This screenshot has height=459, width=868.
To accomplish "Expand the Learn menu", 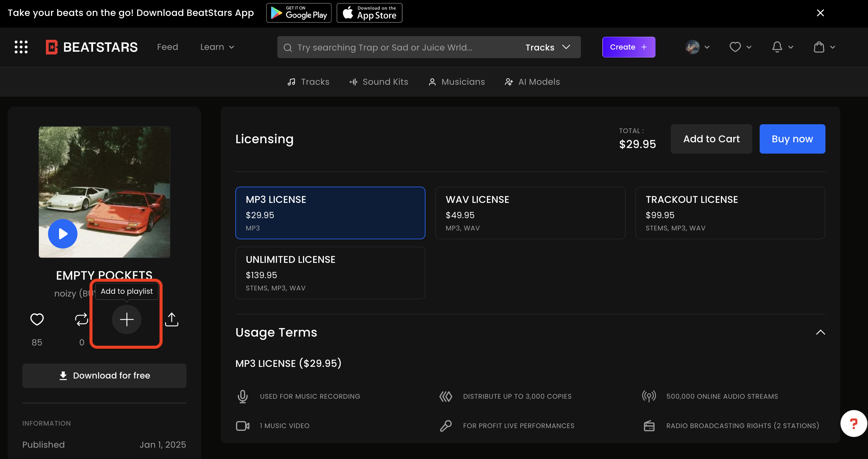I will [x=217, y=47].
